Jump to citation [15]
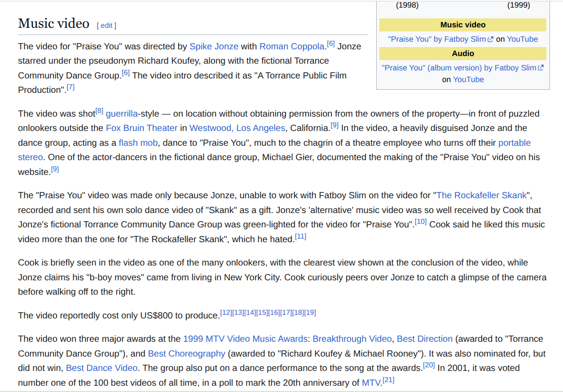The height and width of the screenshot is (392, 563). click(262, 313)
